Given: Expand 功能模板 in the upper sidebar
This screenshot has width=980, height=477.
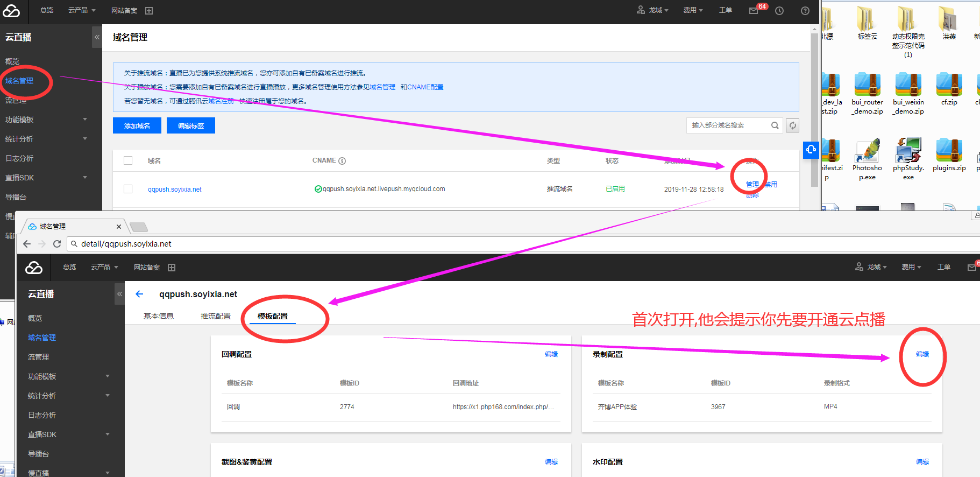Looking at the screenshot, I should pyautogui.click(x=46, y=120).
